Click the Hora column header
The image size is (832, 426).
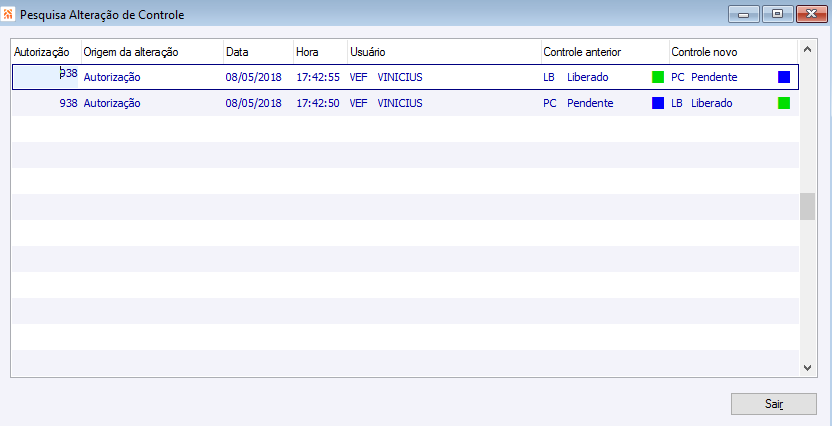click(x=320, y=52)
